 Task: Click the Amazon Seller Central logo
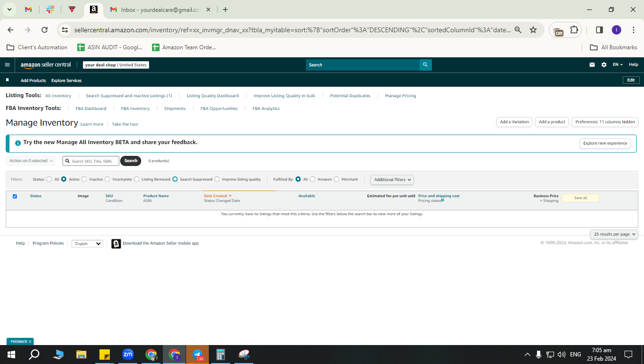click(46, 65)
